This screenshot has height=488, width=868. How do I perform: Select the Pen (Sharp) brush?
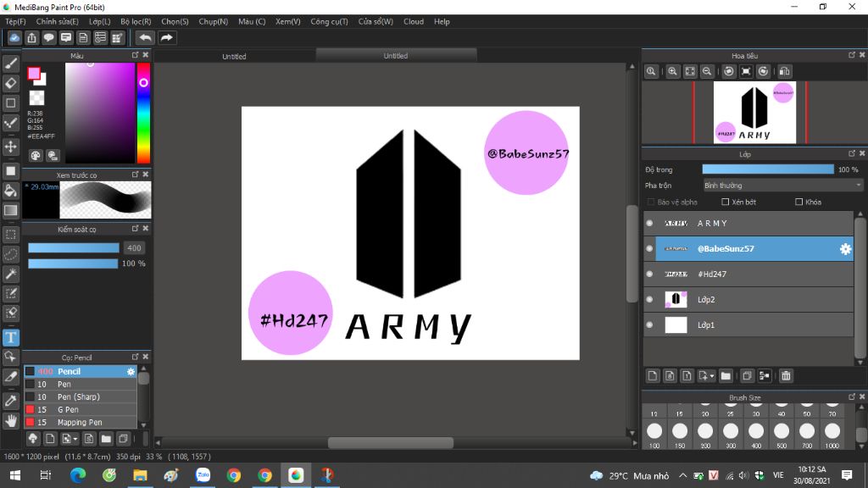(80, 396)
